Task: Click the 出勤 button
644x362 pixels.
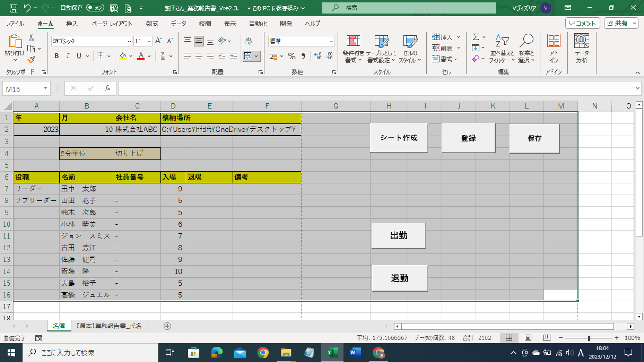Action: coord(398,236)
